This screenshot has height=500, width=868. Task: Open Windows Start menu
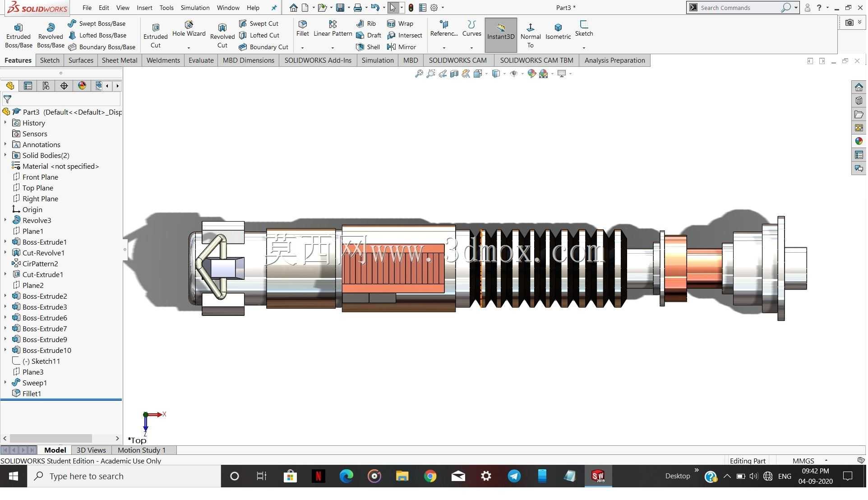tap(14, 476)
